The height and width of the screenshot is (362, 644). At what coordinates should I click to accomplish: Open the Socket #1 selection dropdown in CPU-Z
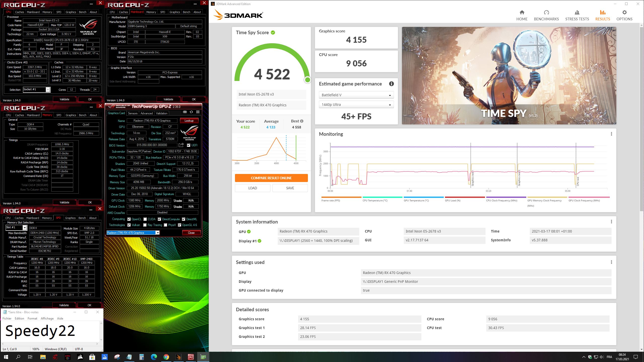point(37,89)
